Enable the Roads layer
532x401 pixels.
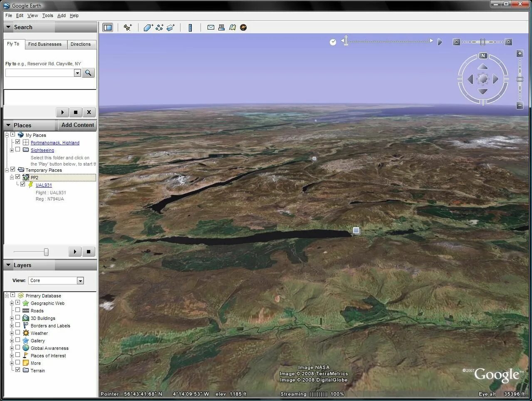18,310
